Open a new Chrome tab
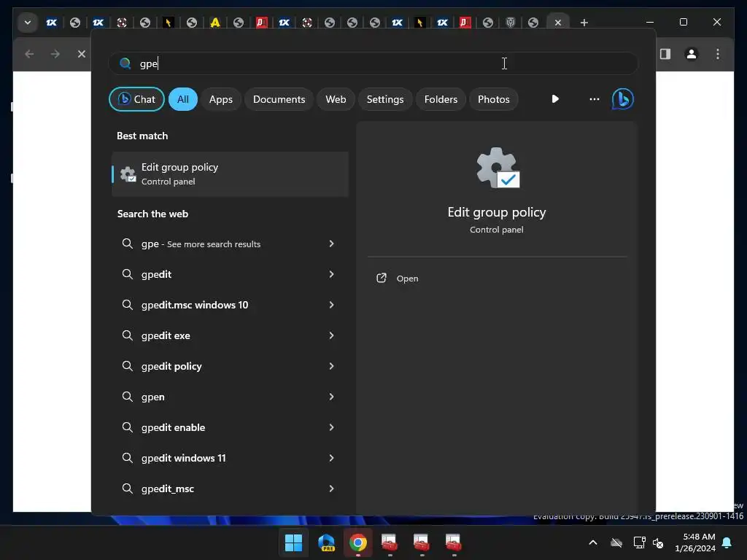Image resolution: width=747 pixels, height=560 pixels. (x=584, y=23)
